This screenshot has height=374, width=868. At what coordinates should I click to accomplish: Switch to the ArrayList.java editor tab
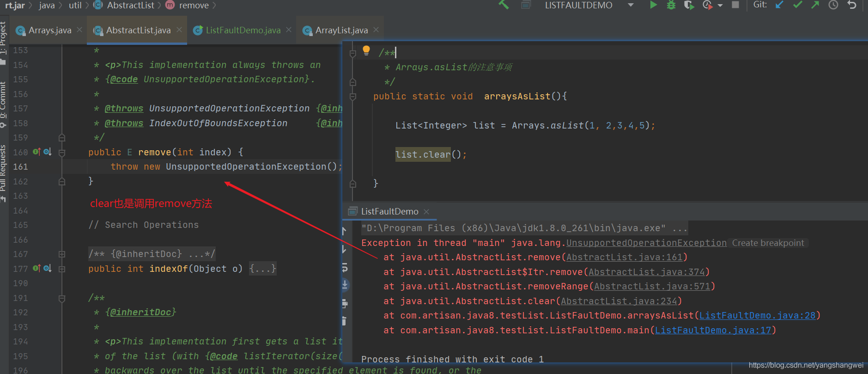coord(341,31)
